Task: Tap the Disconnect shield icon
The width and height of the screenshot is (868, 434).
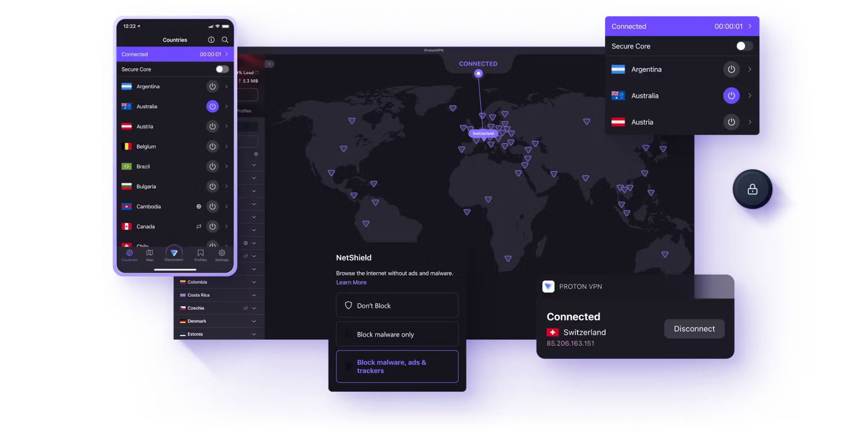Action: pyautogui.click(x=174, y=253)
